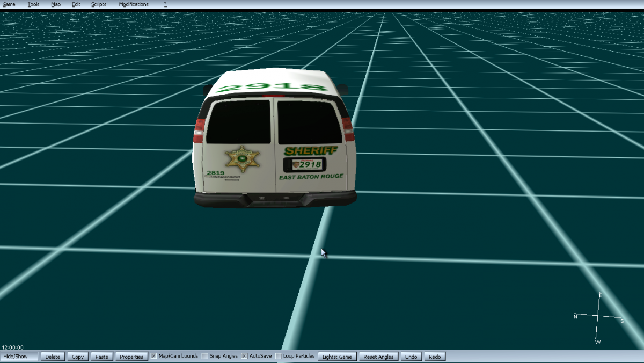Toggle Map/Cam bounds checkbox
Image resolution: width=644 pixels, height=363 pixels.
coord(153,356)
